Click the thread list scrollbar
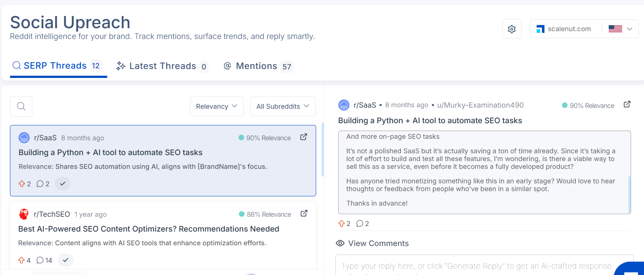 click(x=323, y=149)
